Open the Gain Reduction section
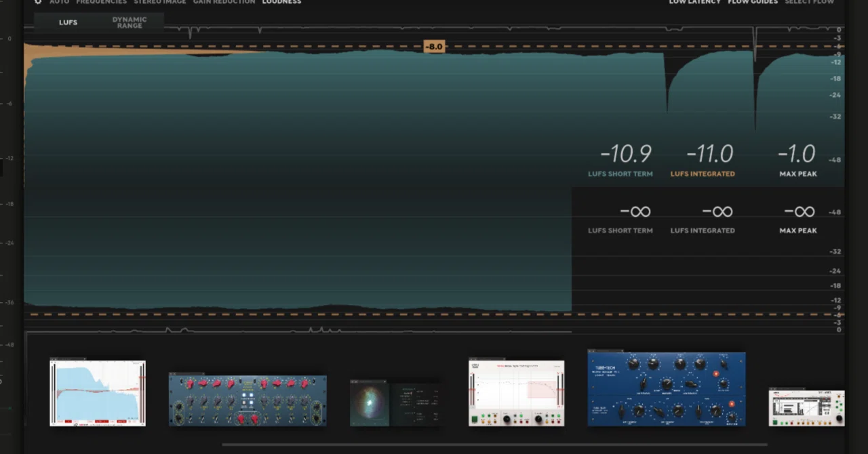The height and width of the screenshot is (454, 868). pos(224,2)
